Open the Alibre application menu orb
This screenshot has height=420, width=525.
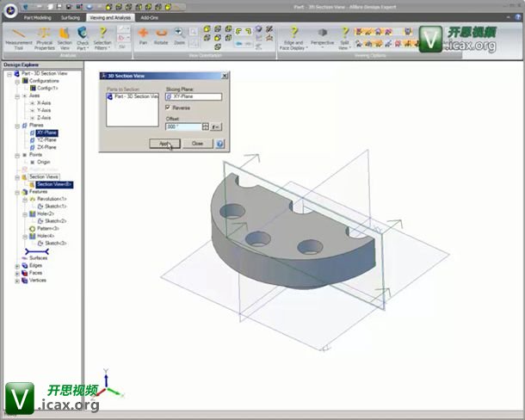tap(10, 10)
